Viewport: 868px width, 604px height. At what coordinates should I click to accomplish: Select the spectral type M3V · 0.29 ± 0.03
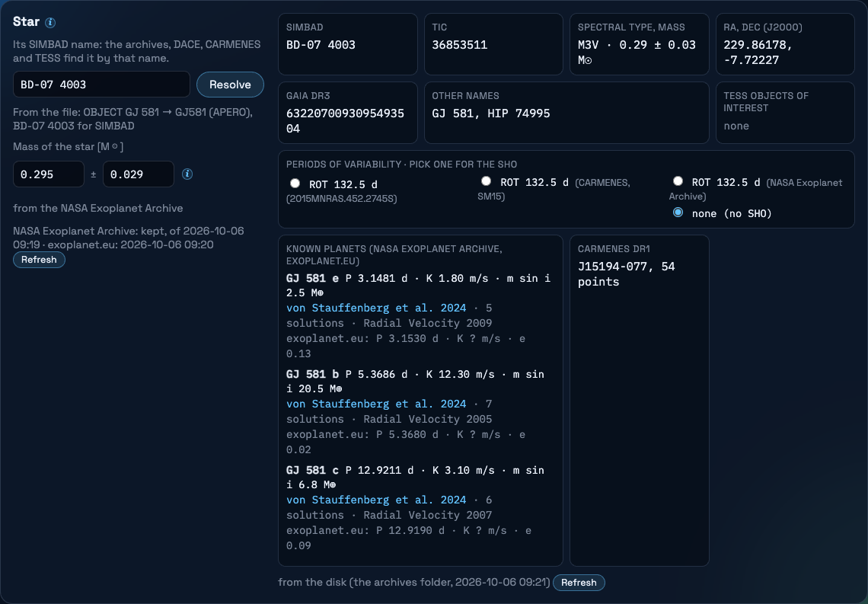tap(637, 53)
